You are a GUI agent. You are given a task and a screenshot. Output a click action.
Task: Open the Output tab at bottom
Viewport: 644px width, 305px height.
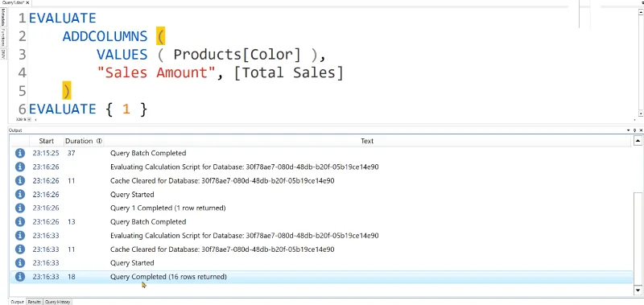[17, 302]
